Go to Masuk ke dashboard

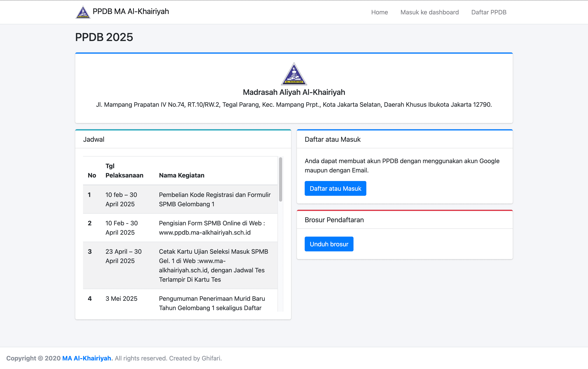coord(429,12)
